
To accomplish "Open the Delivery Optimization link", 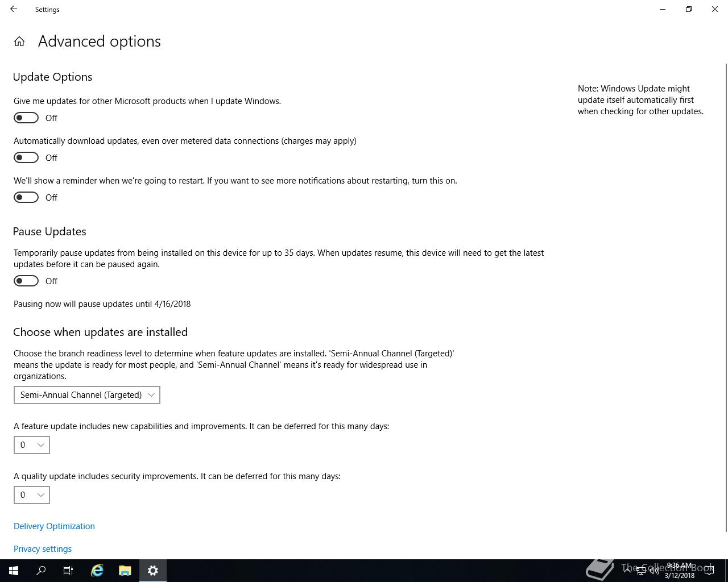I will point(54,526).
